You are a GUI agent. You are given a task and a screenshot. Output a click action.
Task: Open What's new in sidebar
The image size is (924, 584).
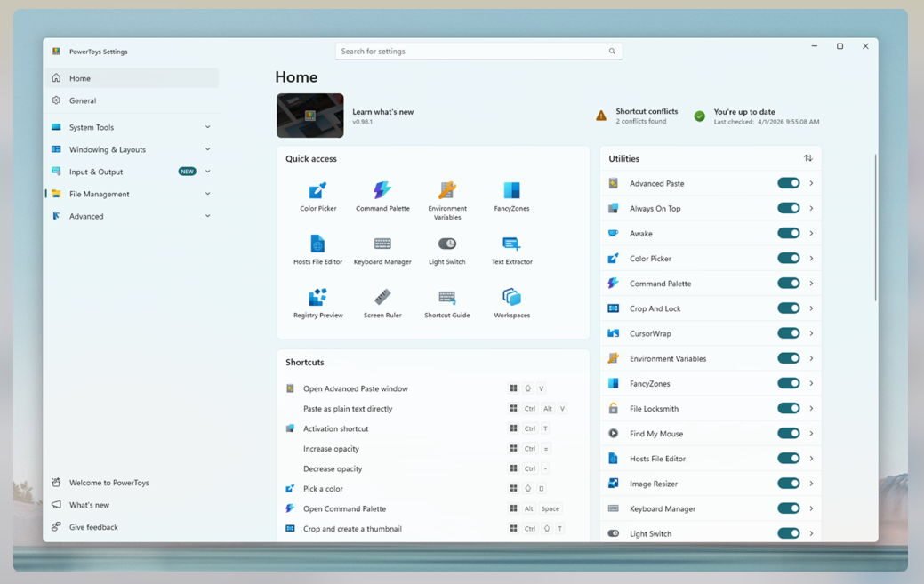(132, 505)
